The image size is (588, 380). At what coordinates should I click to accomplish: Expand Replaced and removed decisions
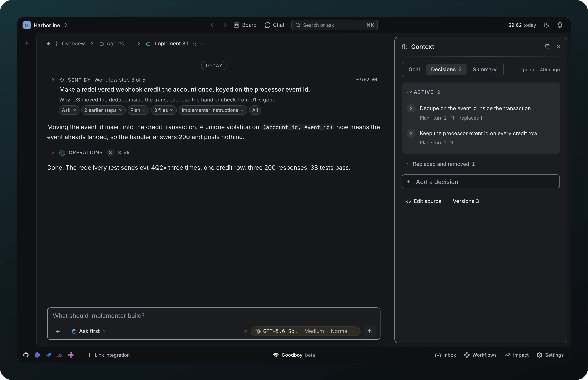pos(441,164)
